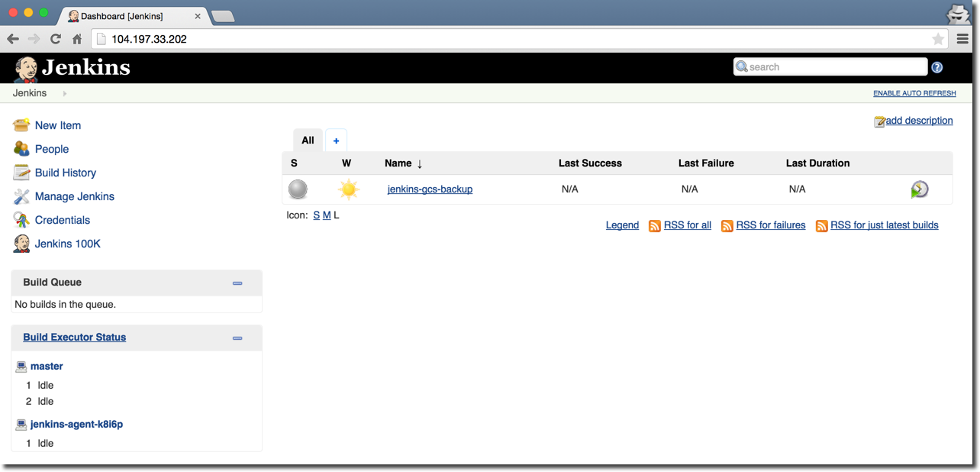This screenshot has height=472, width=980.
Task: Click Jenkins in the breadcrumb bar
Action: 30,93
